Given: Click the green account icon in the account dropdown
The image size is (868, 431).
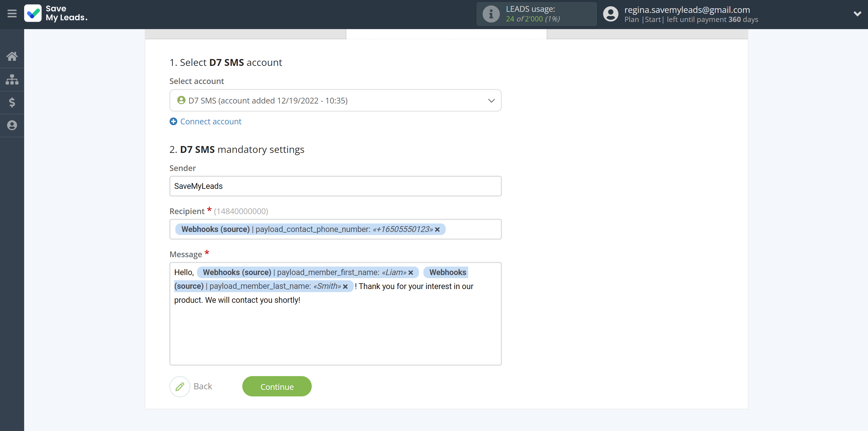Looking at the screenshot, I should (181, 100).
